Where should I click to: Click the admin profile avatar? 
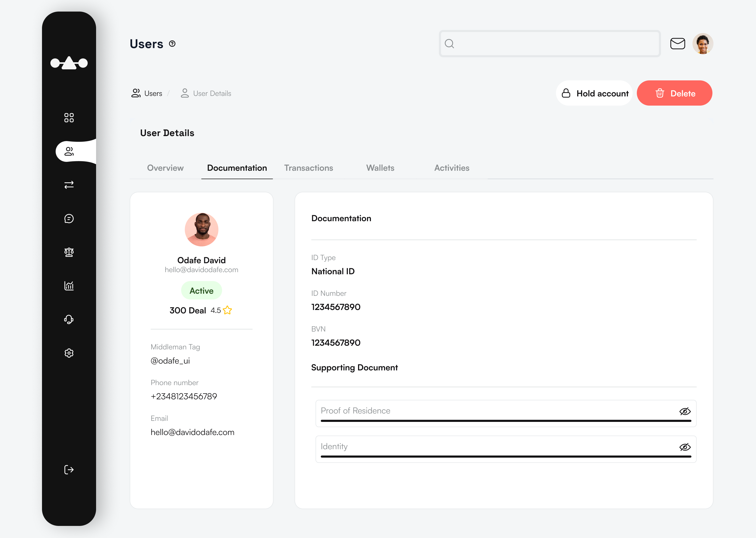pos(703,44)
